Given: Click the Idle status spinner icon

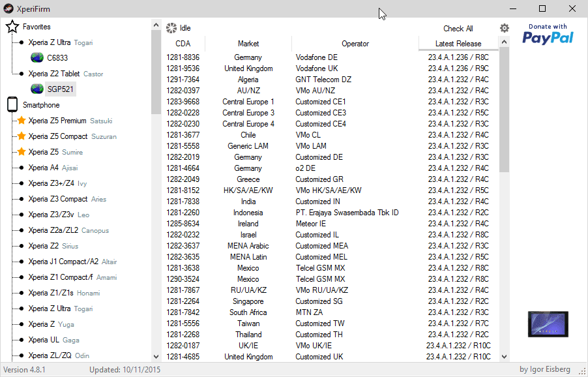Looking at the screenshot, I should (x=171, y=28).
